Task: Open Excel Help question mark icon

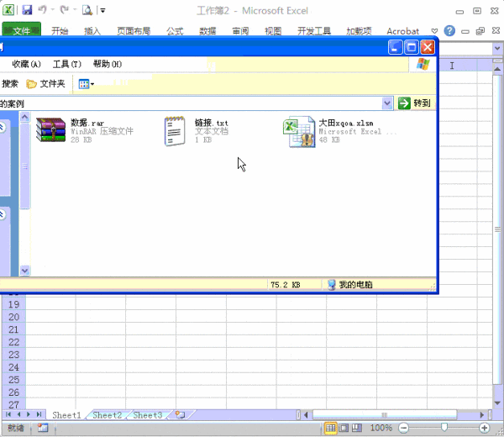Action: (x=449, y=31)
